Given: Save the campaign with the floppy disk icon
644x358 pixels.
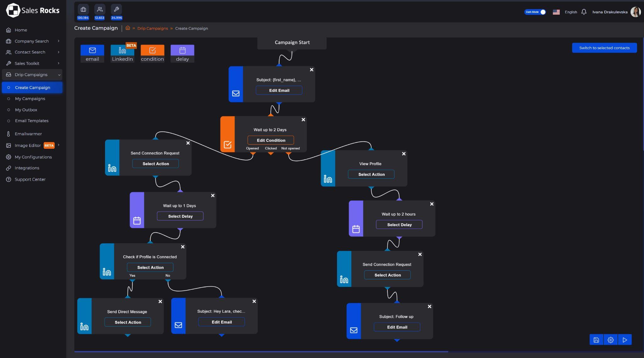Looking at the screenshot, I should coord(596,340).
